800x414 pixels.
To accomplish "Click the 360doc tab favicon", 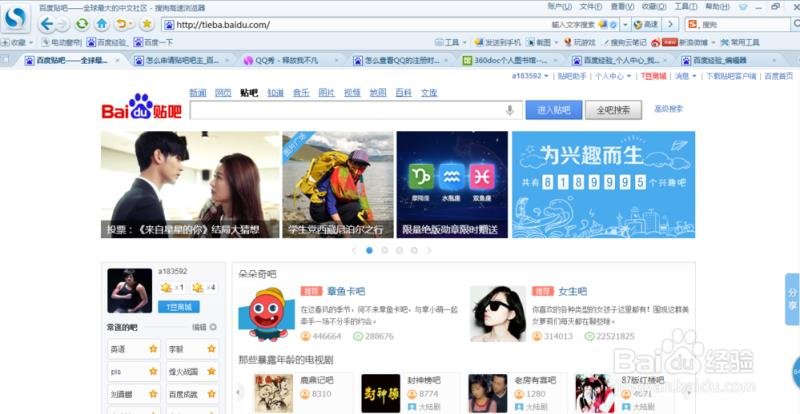I will click(467, 60).
